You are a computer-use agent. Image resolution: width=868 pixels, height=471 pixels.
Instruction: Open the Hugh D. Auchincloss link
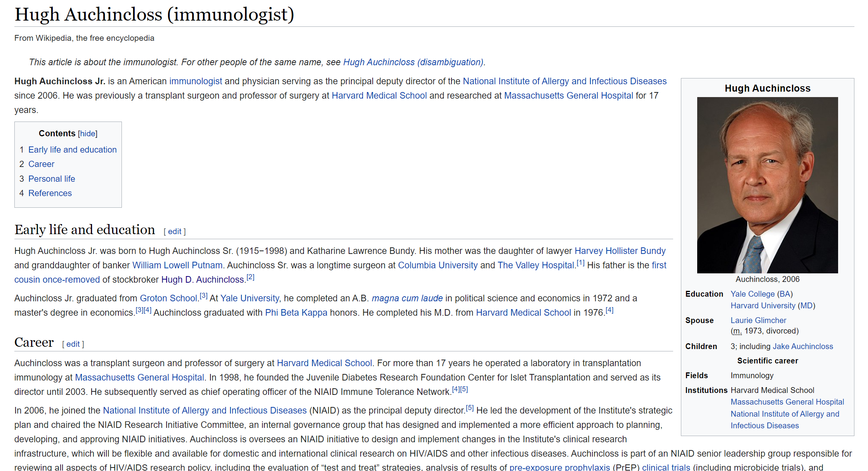click(x=202, y=280)
